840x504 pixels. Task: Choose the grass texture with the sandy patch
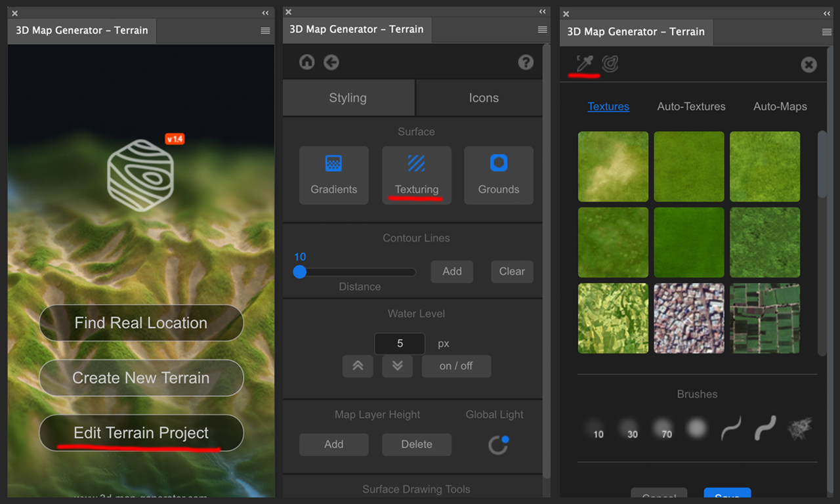pyautogui.click(x=613, y=167)
